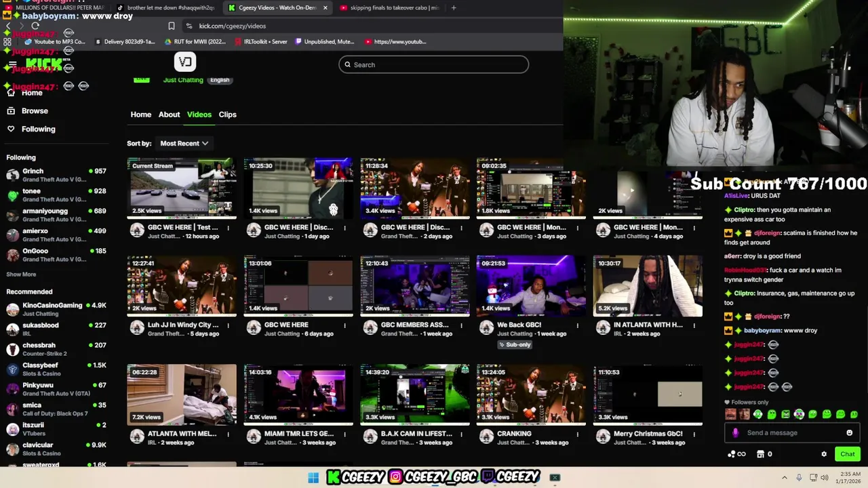Open the MIAMI TMR LETS GE video thumbnail
Viewport: 868px width, 488px height.
(298, 395)
